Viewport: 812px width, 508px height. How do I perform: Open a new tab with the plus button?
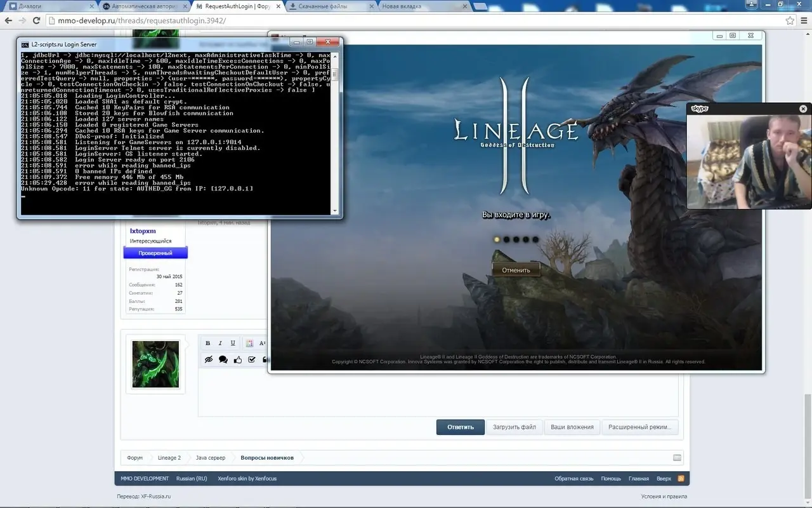coord(480,6)
